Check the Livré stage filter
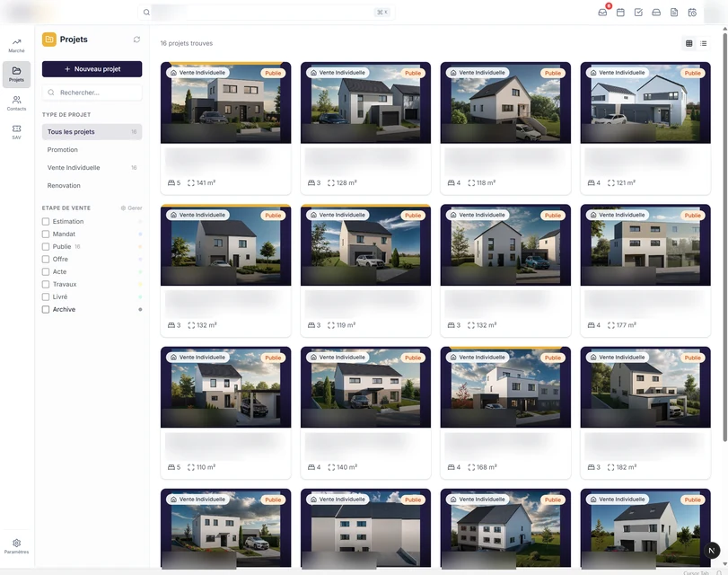 (46, 297)
